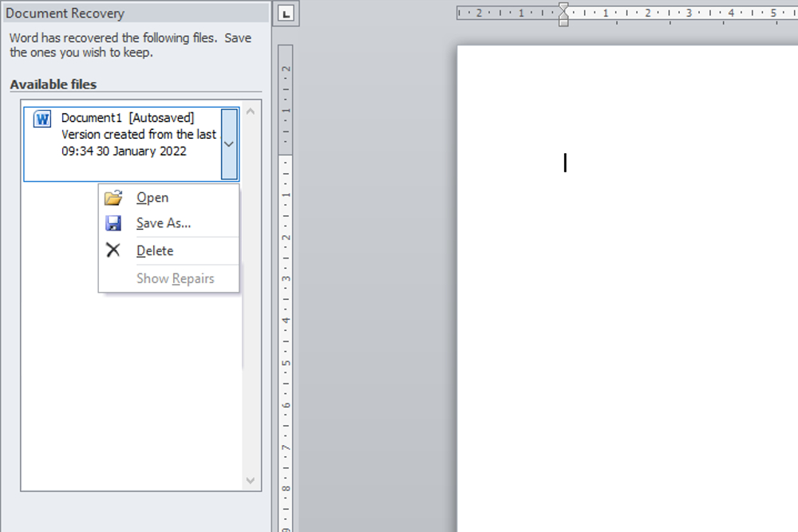Click the tab selector L button by the ruler
The width and height of the screenshot is (798, 532).
286,14
